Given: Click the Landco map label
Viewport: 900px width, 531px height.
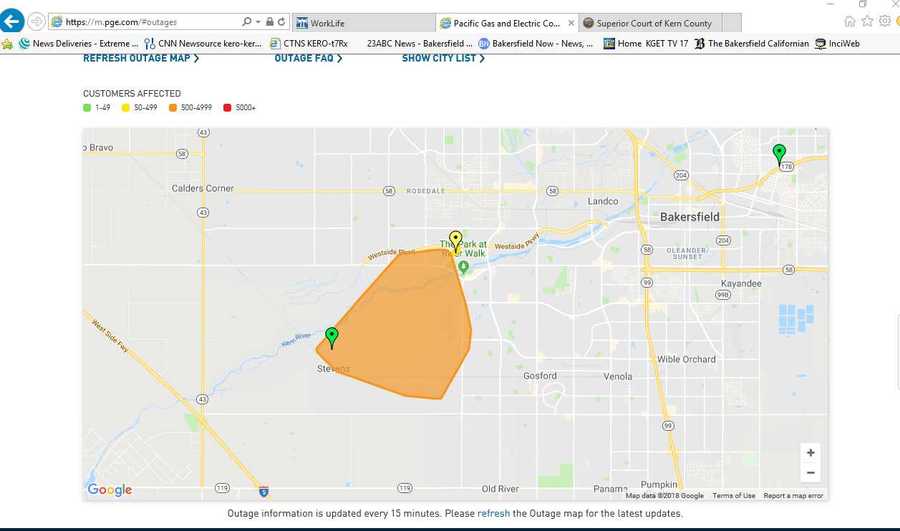Looking at the screenshot, I should click(603, 201).
